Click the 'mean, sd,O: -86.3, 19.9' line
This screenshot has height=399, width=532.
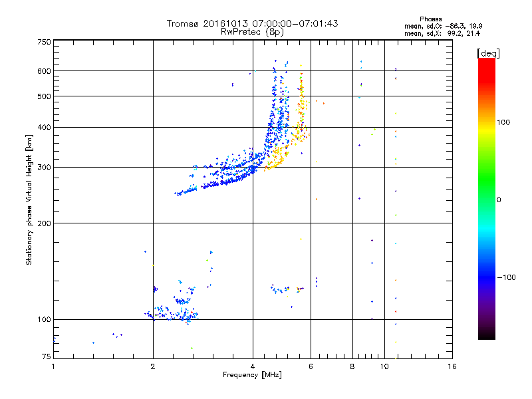(443, 26)
